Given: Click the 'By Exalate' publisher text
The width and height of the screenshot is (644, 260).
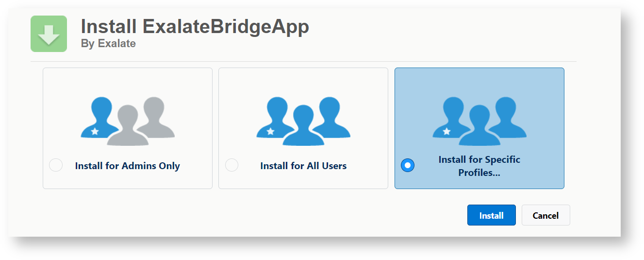Looking at the screenshot, I should click(x=108, y=43).
